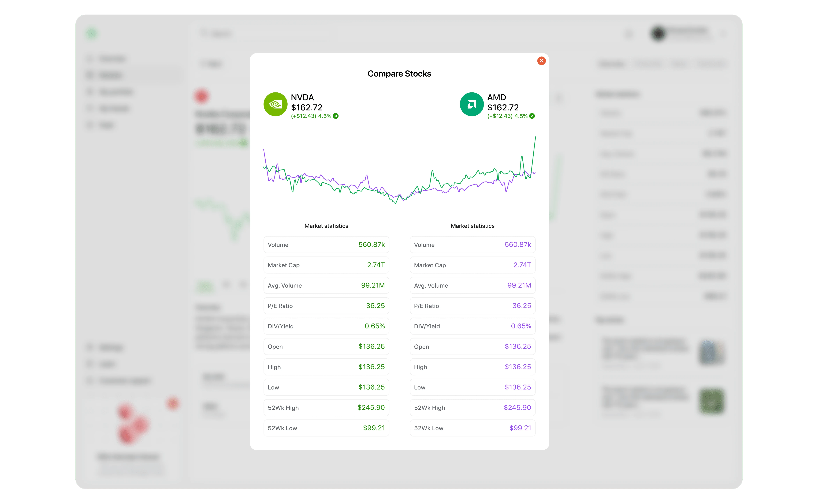Click NVDA High row $136.25
The width and height of the screenshot is (818, 504).
[326, 367]
